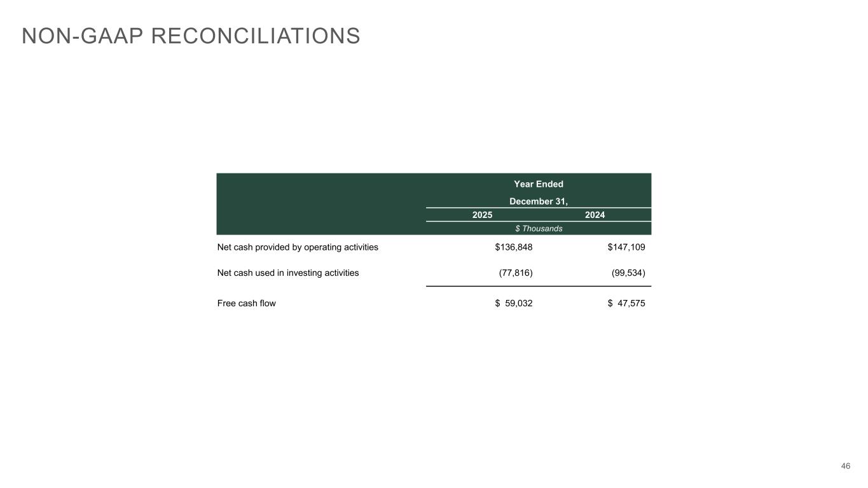Click the 59,032 free cash flow figure

pos(519,303)
